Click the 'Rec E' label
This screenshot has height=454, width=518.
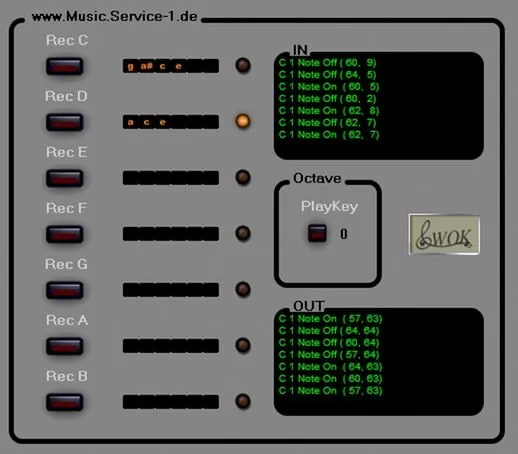(x=67, y=152)
